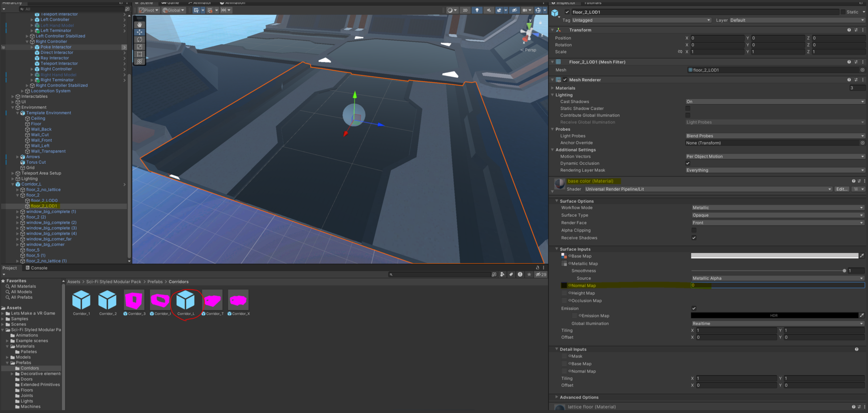This screenshot has height=413, width=868.
Task: Click the Base Map color swatch
Action: point(774,256)
